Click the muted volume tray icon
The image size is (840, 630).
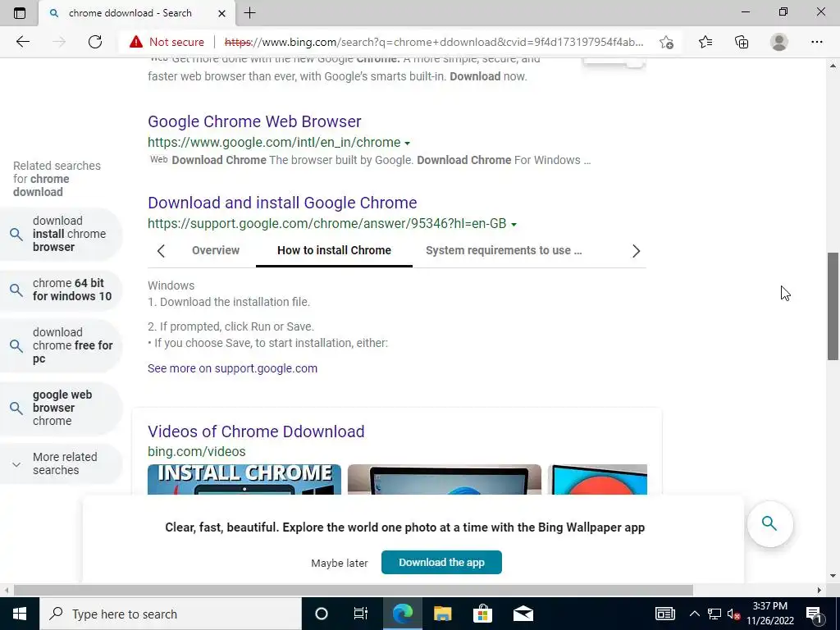pos(733,614)
